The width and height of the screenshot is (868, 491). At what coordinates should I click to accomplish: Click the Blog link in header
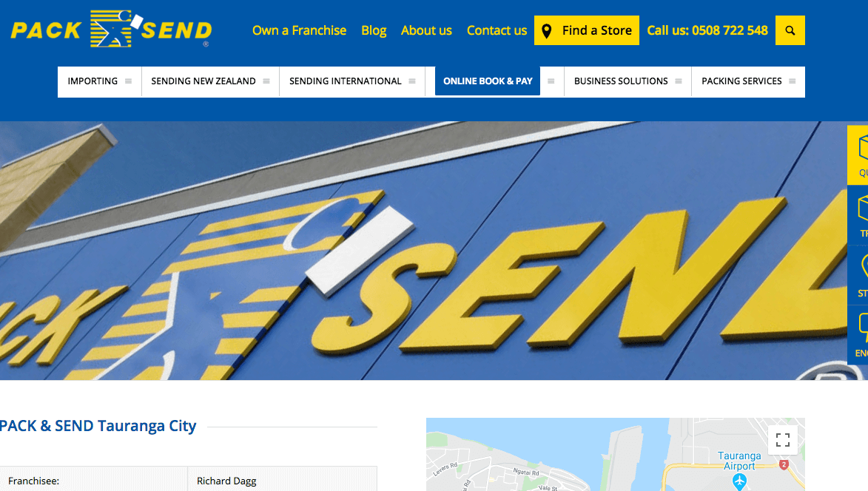[x=374, y=31]
